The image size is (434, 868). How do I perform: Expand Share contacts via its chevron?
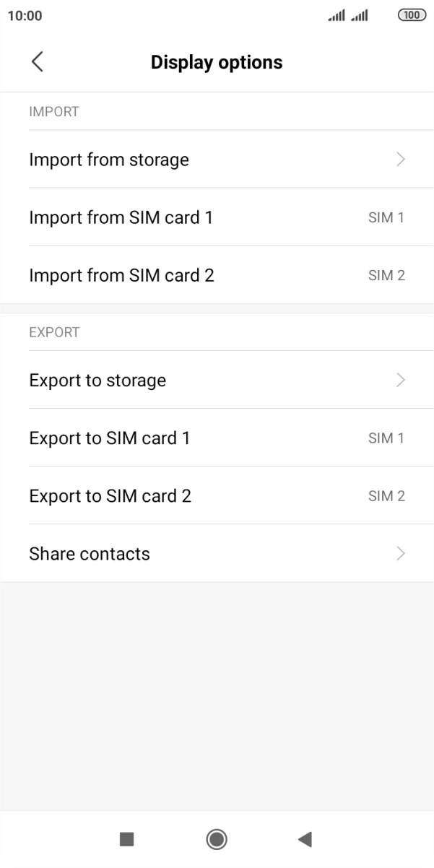[x=401, y=553]
